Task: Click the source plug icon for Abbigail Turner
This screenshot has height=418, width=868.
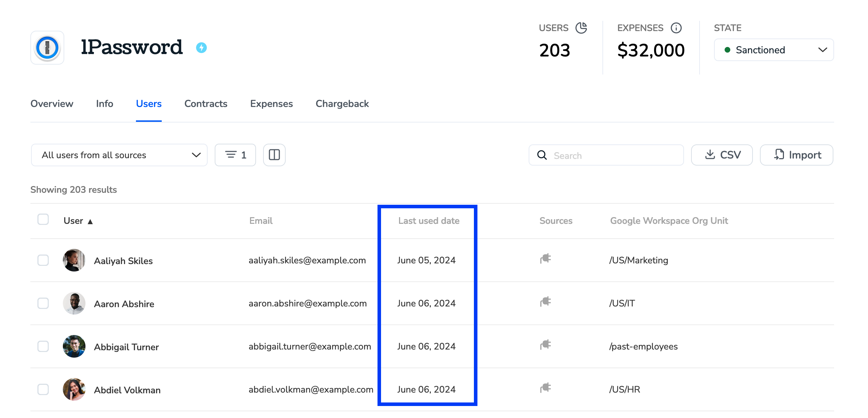Action: point(546,345)
